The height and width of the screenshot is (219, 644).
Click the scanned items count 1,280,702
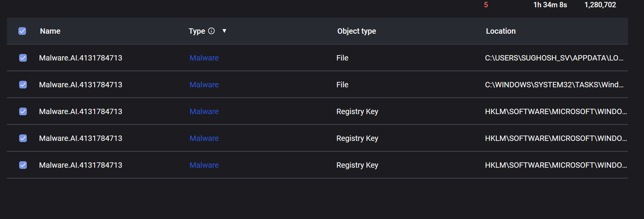coord(600,5)
